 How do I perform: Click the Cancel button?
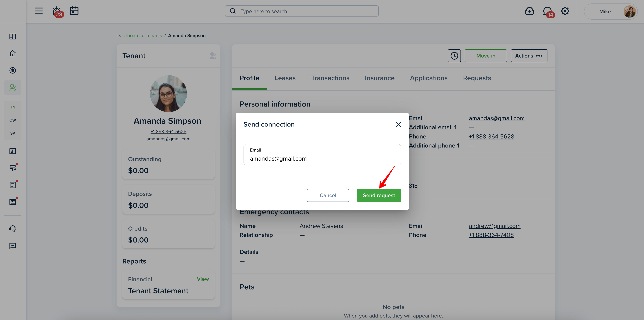tap(328, 195)
